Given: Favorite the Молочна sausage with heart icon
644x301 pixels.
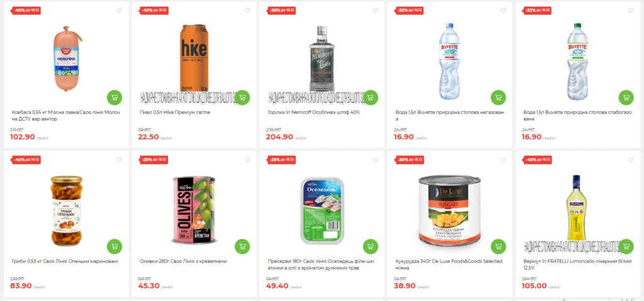Looking at the screenshot, I should pyautogui.click(x=119, y=11).
